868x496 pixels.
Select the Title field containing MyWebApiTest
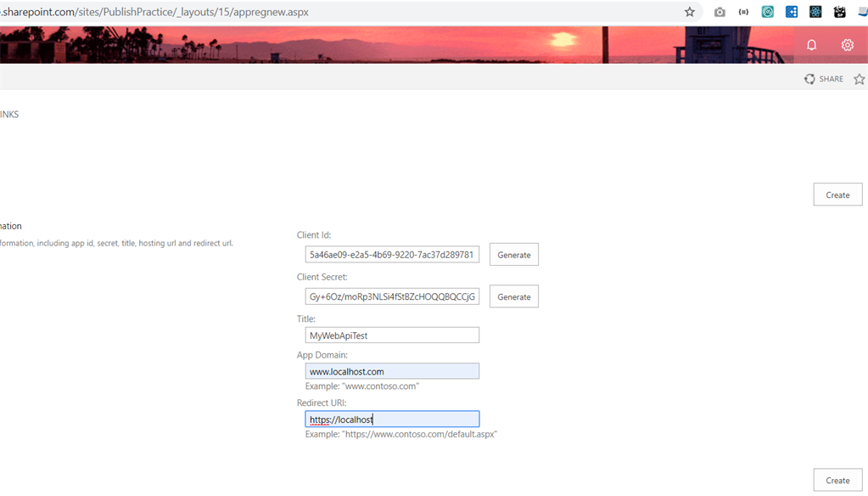392,335
